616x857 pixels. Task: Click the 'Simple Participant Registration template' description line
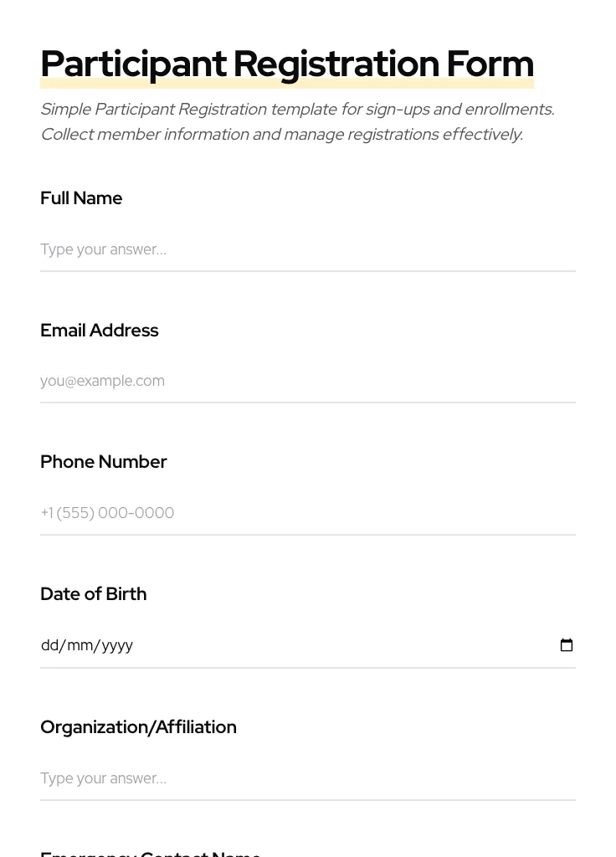click(x=297, y=110)
